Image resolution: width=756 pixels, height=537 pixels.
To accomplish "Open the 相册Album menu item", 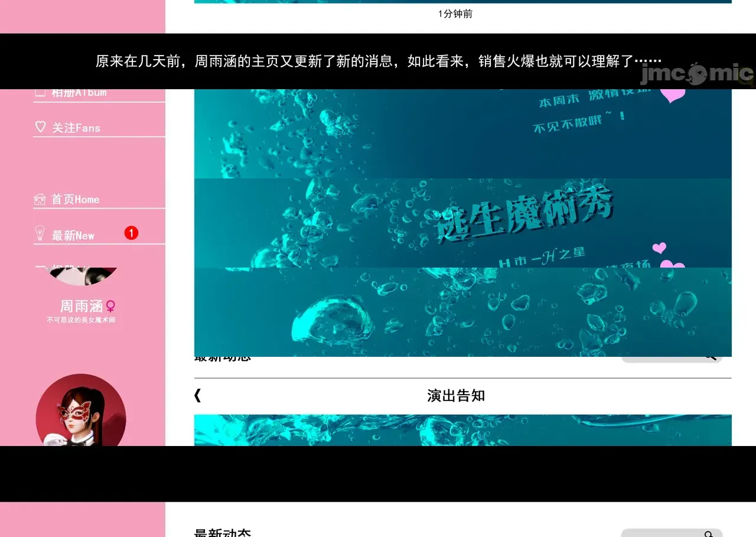I will (x=79, y=93).
